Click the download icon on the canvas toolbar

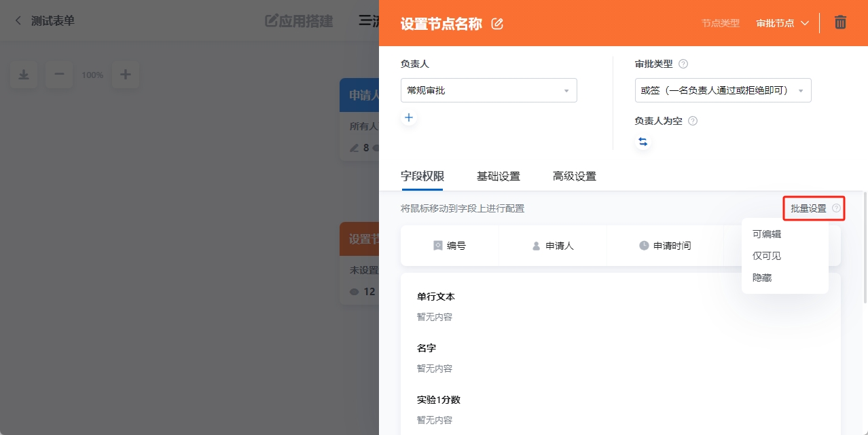click(24, 75)
